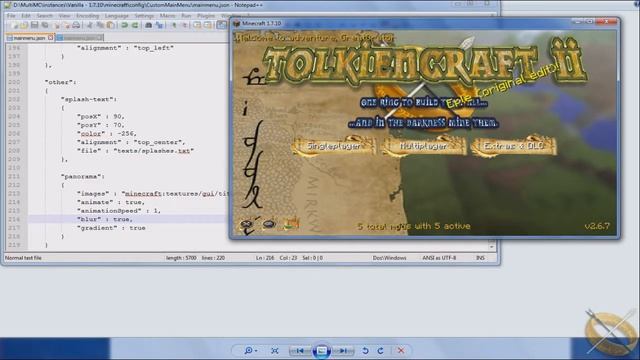
Task: Open the Language menu in Notepad++
Action: point(117,16)
